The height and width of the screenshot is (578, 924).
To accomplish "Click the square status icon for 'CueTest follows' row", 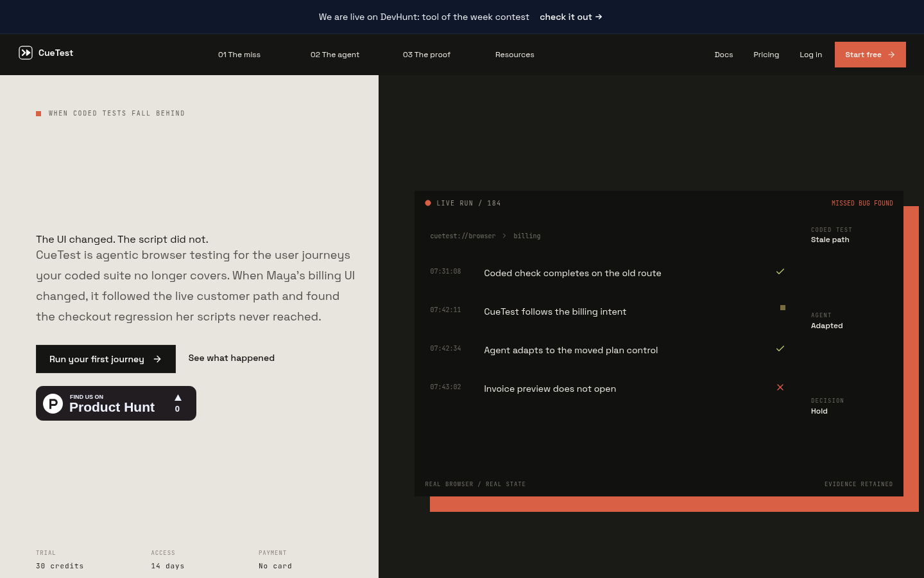I will (782, 308).
